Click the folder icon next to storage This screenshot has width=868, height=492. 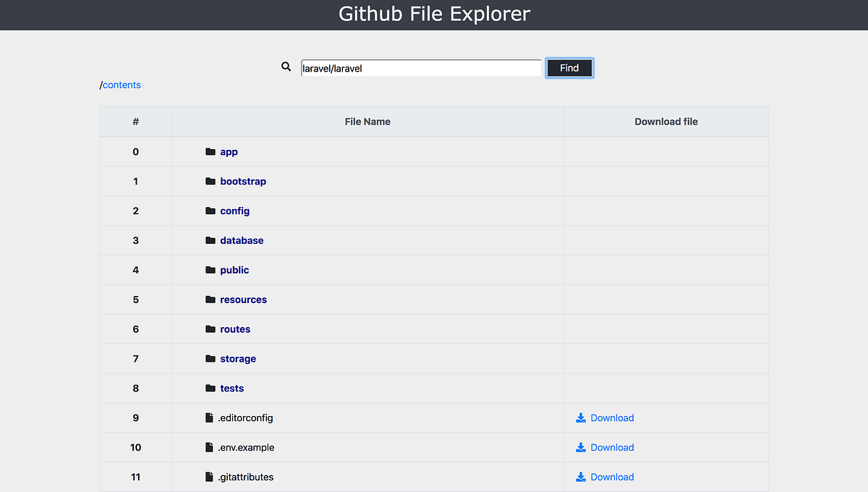point(210,358)
